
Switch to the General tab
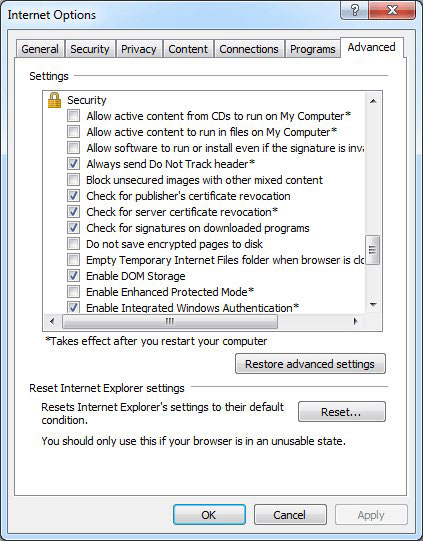click(x=40, y=49)
